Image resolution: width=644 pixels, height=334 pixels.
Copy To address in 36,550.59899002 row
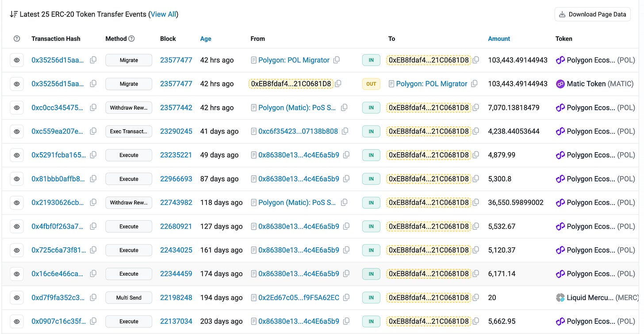pyautogui.click(x=476, y=203)
